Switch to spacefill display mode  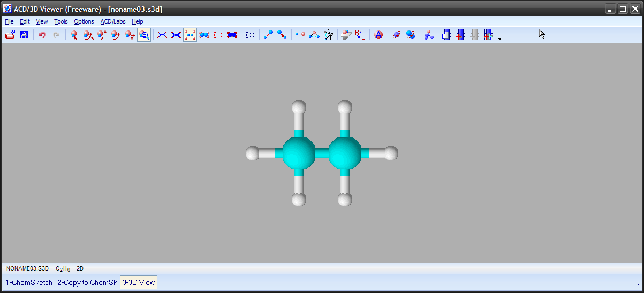point(204,35)
